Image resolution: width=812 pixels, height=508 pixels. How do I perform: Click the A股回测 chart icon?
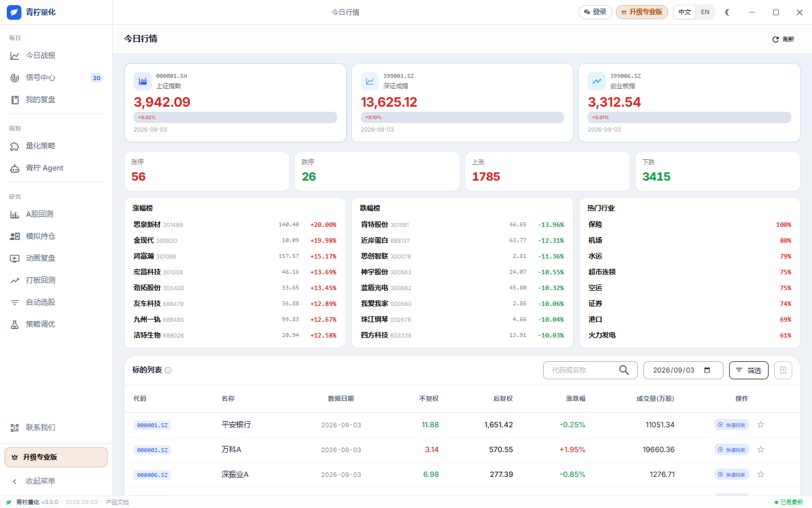(x=15, y=214)
